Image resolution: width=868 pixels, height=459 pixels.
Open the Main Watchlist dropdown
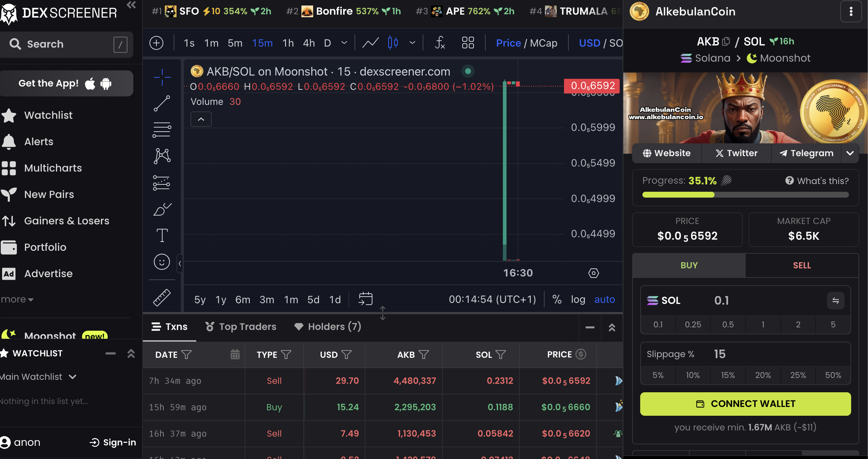[38, 377]
